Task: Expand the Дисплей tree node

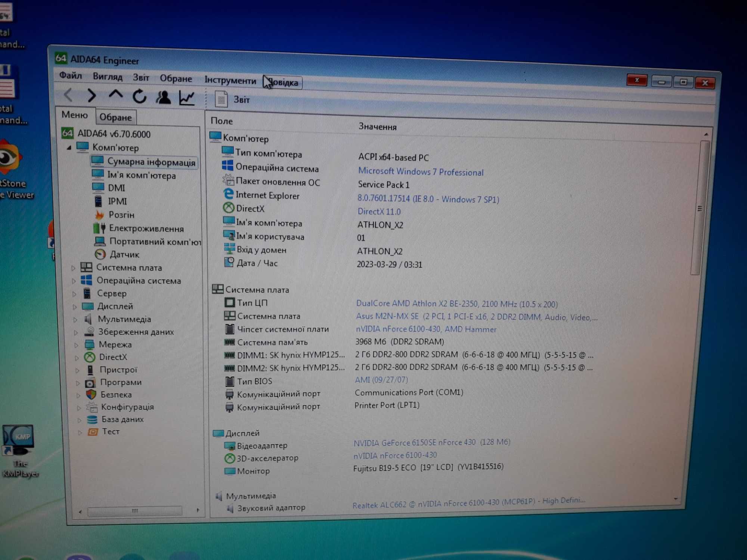Action: 75,307
